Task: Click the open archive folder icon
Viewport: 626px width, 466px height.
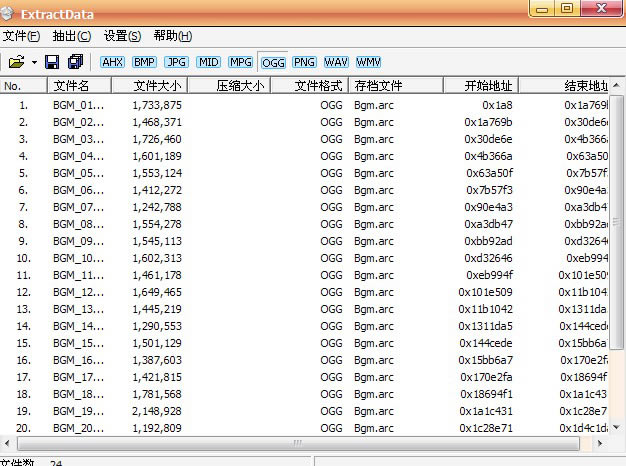Action: pos(16,62)
